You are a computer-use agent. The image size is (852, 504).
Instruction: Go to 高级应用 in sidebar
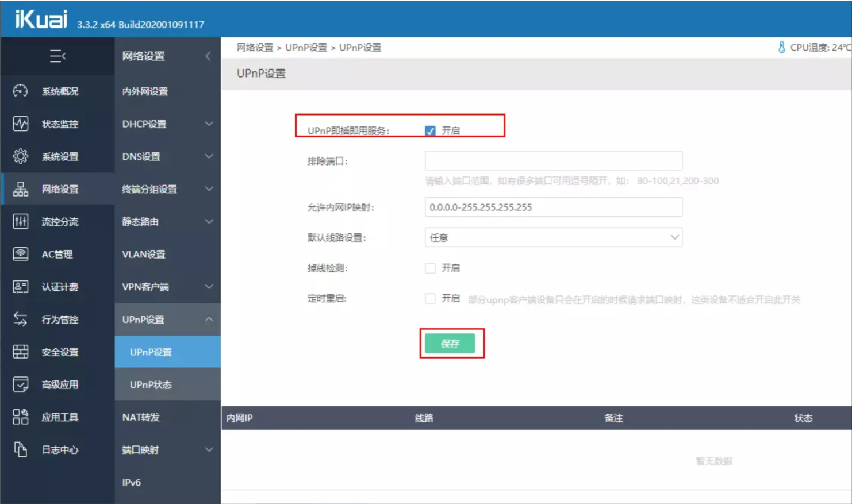[x=60, y=384]
